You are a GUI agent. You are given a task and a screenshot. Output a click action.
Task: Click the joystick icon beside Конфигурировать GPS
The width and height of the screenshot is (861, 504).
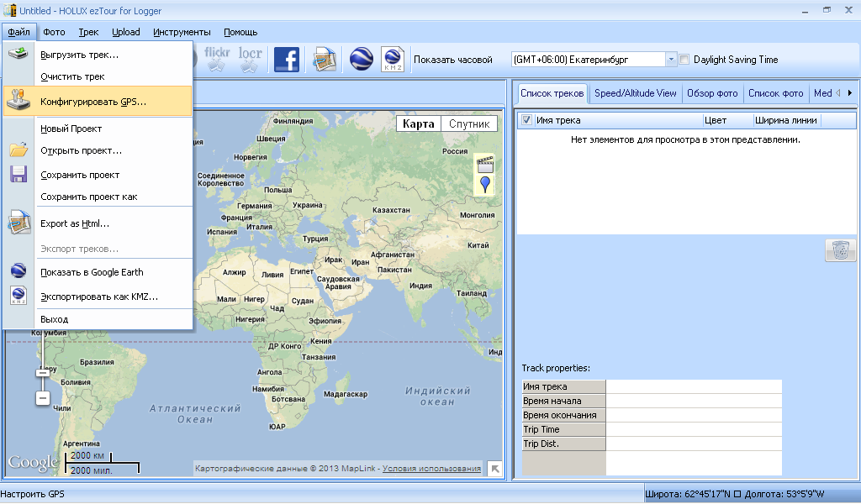pyautogui.click(x=18, y=100)
